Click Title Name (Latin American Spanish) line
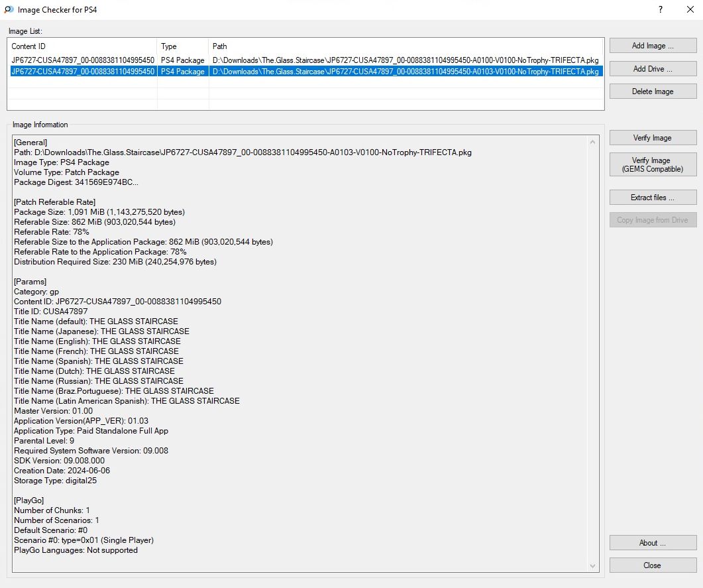Image resolution: width=703 pixels, height=588 pixels. tap(127, 401)
